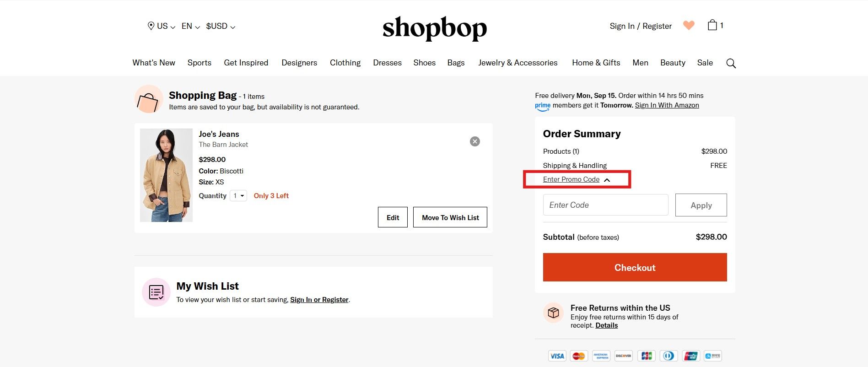This screenshot has width=868, height=367.
Task: Click Move To Wish List button
Action: click(x=450, y=217)
